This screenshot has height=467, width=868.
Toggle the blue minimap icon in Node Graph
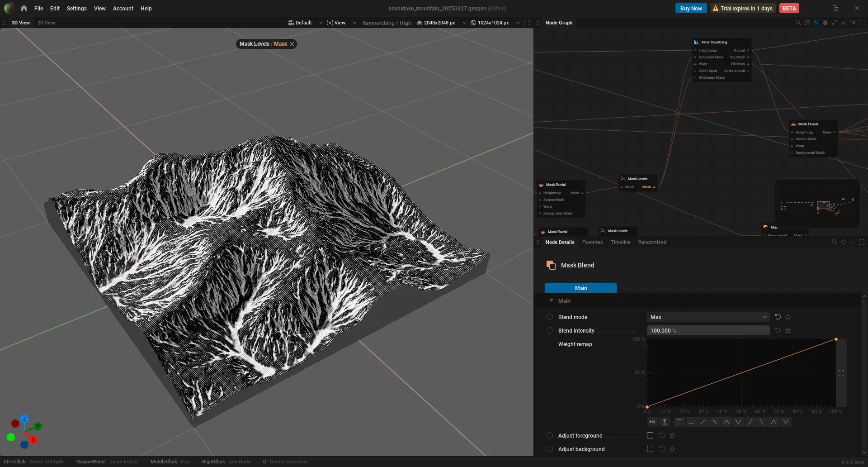[816, 23]
